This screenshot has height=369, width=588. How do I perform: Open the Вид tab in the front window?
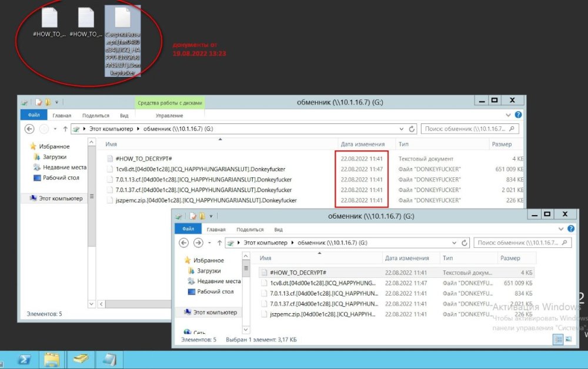click(x=278, y=229)
